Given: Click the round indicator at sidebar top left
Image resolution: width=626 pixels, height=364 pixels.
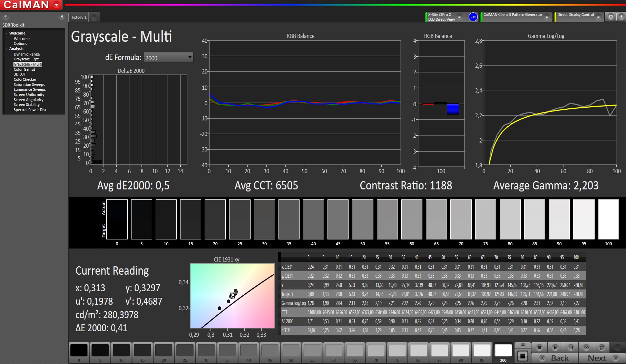Looking at the screenshot, I should pos(6,17).
